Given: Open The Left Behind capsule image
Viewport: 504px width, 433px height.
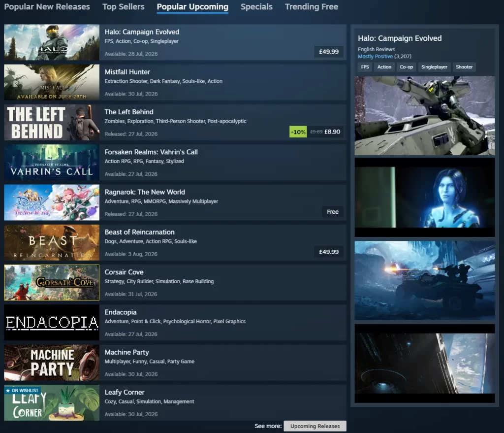Looking at the screenshot, I should click(52, 122).
